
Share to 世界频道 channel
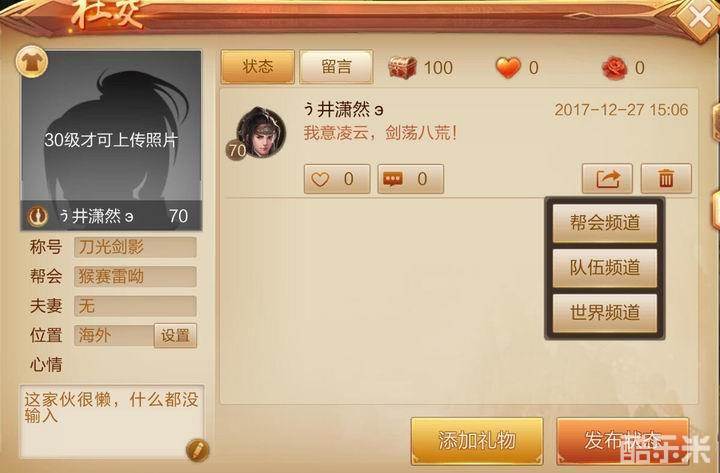604,312
